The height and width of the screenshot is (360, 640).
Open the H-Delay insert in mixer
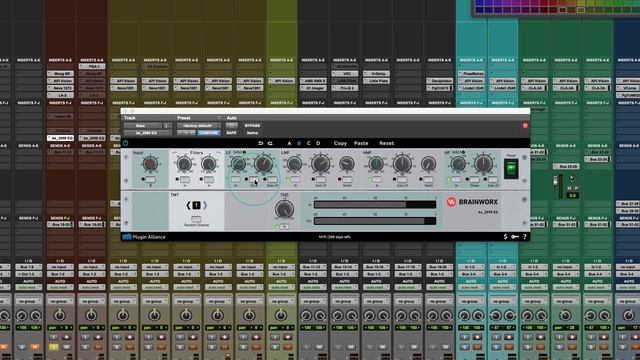coord(376,74)
